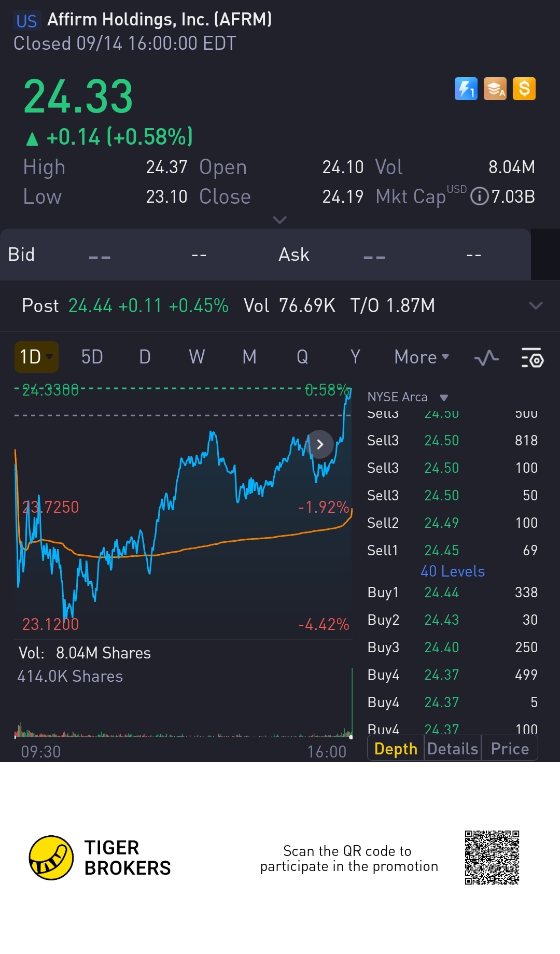This screenshot has width=560, height=954.
Task: Tap the Post price 24.44
Action: (90, 305)
